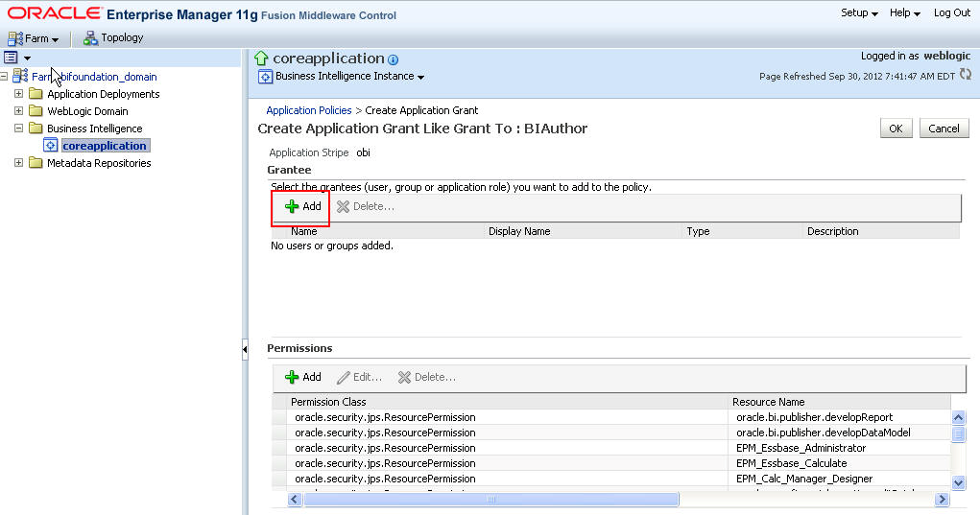Open the dropdown arrow next to tree view icon

click(27, 59)
